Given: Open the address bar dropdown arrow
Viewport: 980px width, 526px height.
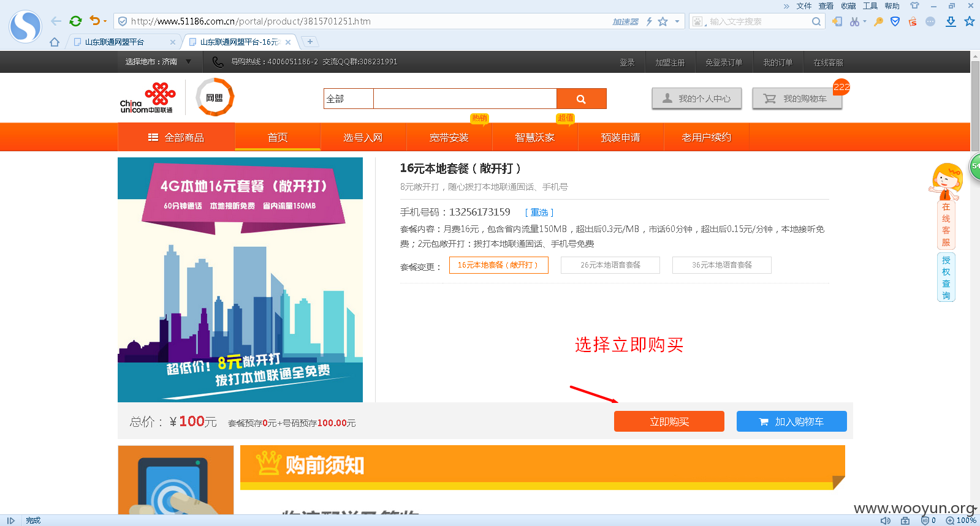Looking at the screenshot, I should tap(677, 21).
